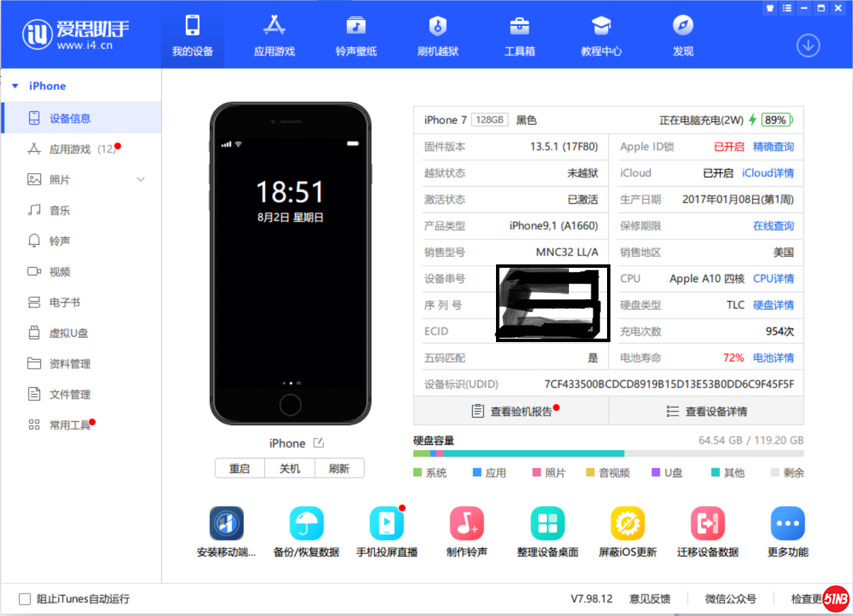853x616 pixels.
Task: Click the 954次 charge count value
Action: [x=780, y=332]
